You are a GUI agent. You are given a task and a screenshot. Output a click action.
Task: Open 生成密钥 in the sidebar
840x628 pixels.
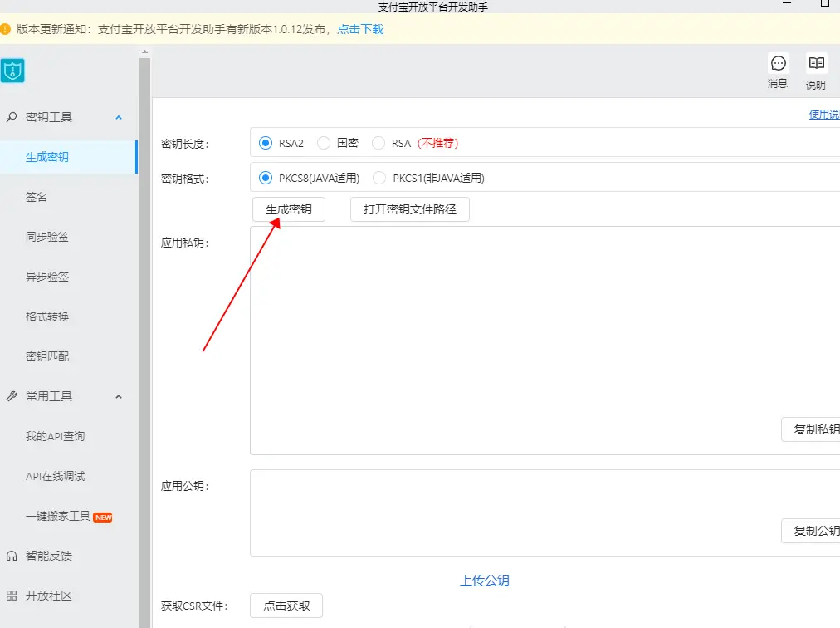(x=69, y=157)
